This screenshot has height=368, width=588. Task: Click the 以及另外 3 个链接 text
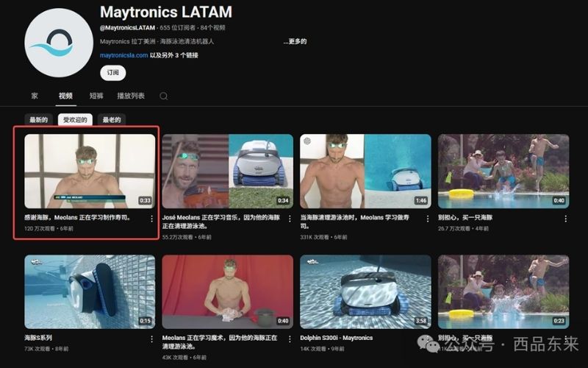(x=174, y=55)
